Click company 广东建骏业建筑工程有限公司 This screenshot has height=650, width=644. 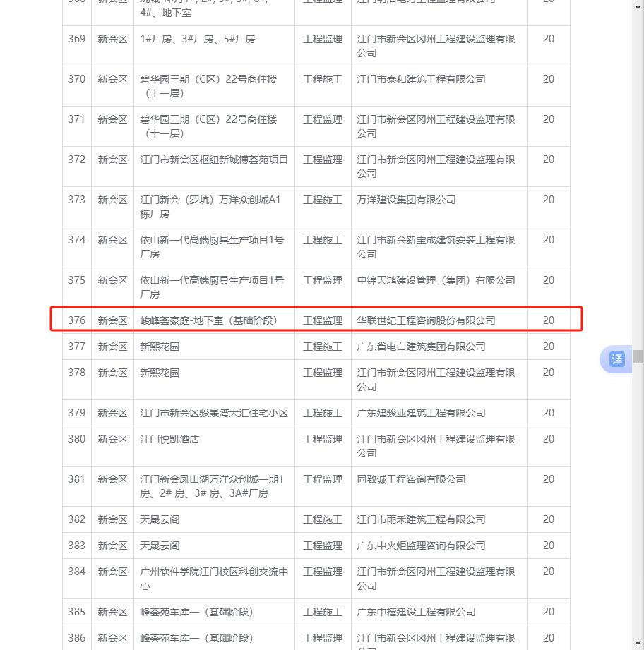421,412
